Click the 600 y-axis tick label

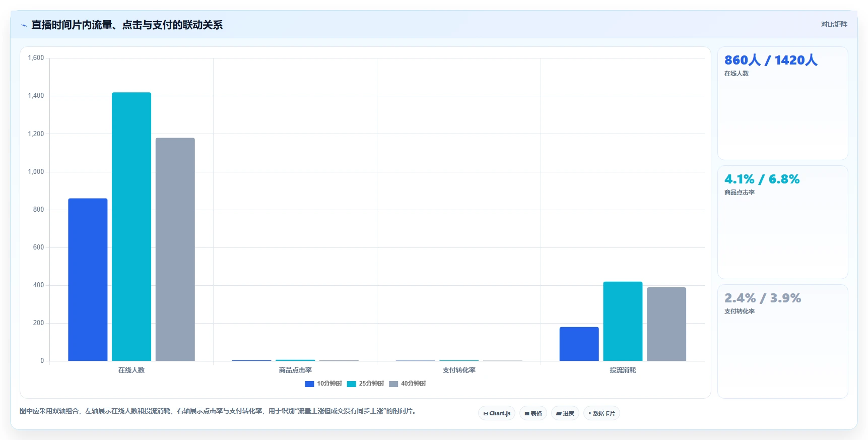pos(38,247)
